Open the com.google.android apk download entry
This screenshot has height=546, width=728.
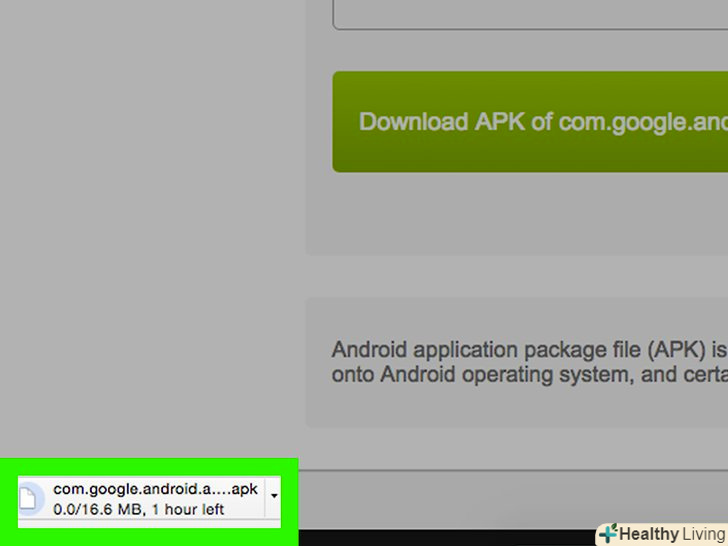(156, 489)
